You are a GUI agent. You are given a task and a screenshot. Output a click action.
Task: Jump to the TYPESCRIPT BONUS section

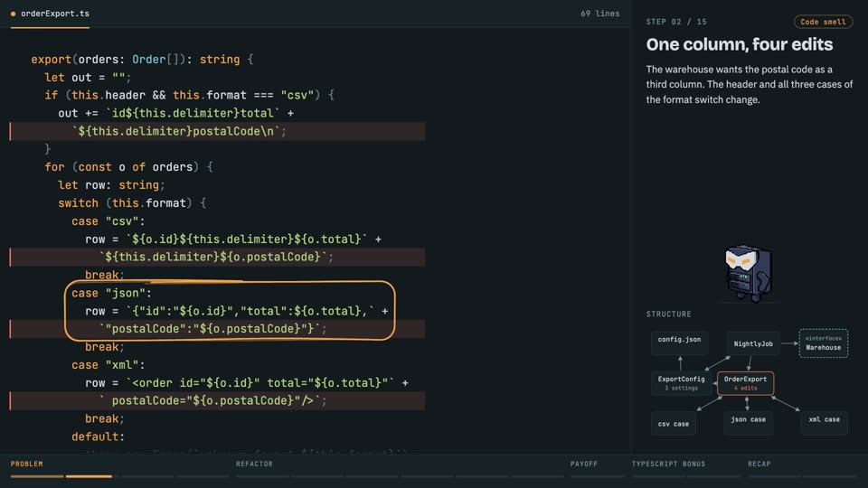(668, 464)
